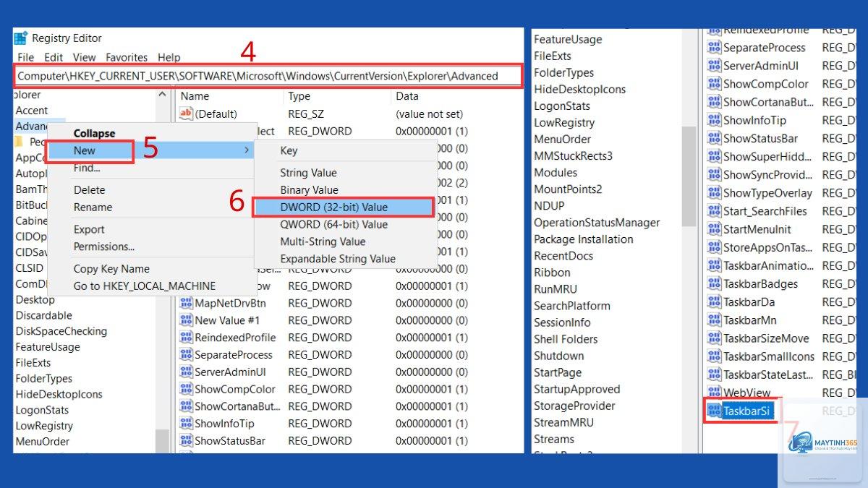Click the ShowTypeOverlay value icon
868x488 pixels.
714,193
